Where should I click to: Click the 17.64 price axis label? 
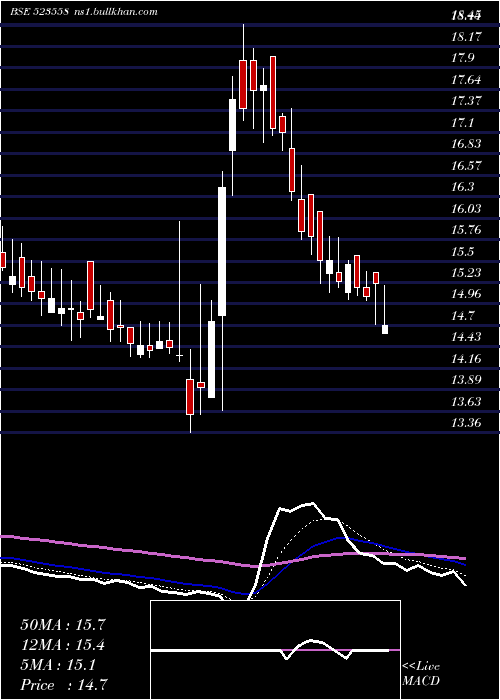click(x=466, y=80)
